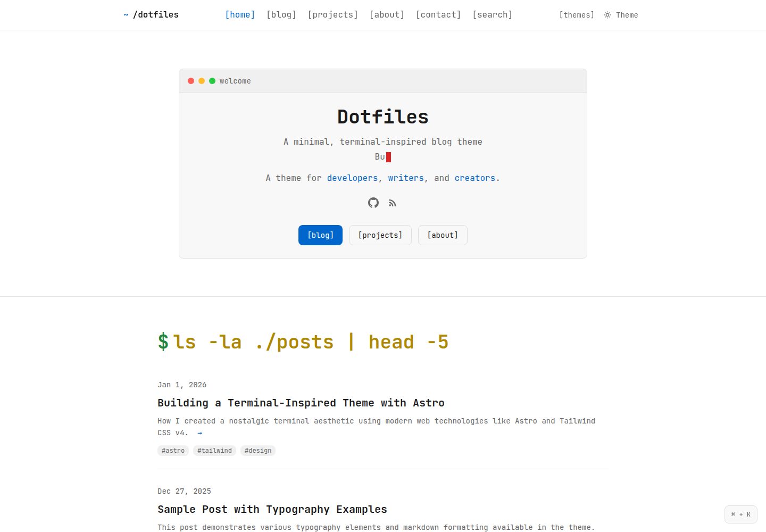Toggle the light/dark Theme switch
This screenshot has width=766, height=532.
(x=621, y=15)
